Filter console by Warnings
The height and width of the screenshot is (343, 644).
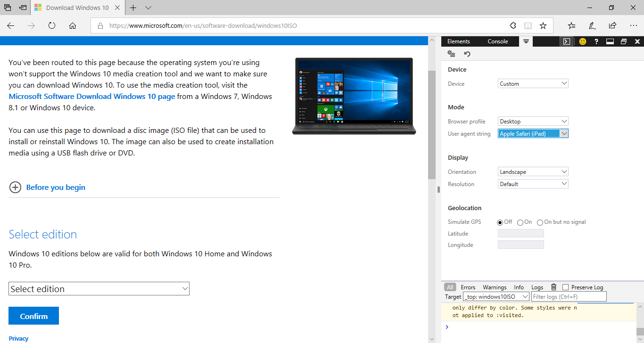tap(495, 287)
